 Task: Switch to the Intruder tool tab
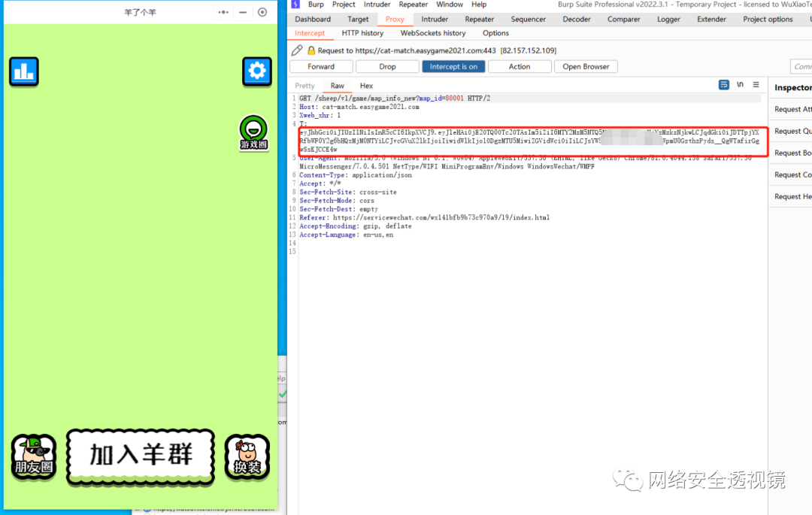[435, 19]
